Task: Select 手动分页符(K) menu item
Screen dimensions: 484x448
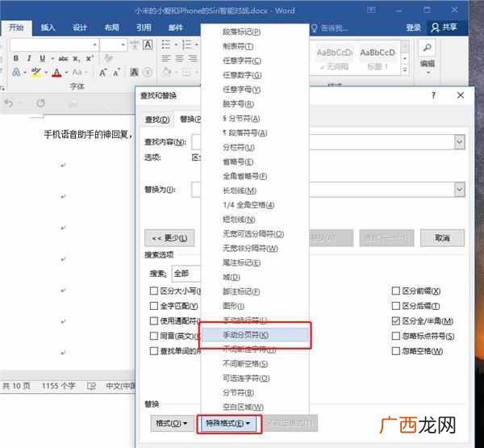Action: (x=255, y=335)
